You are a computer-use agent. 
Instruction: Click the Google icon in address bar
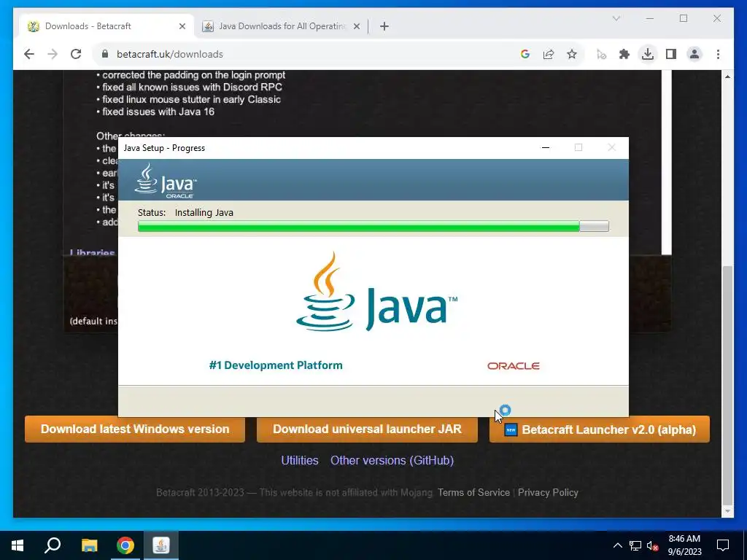(525, 54)
